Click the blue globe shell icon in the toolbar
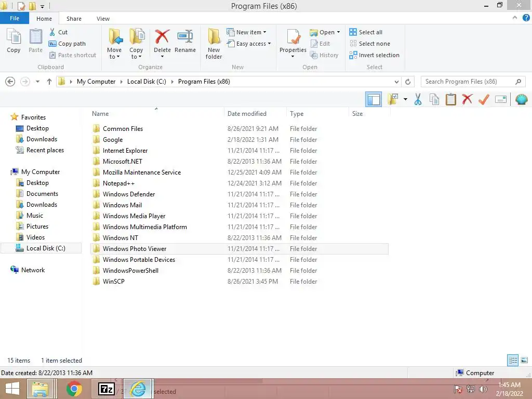 coord(521,99)
